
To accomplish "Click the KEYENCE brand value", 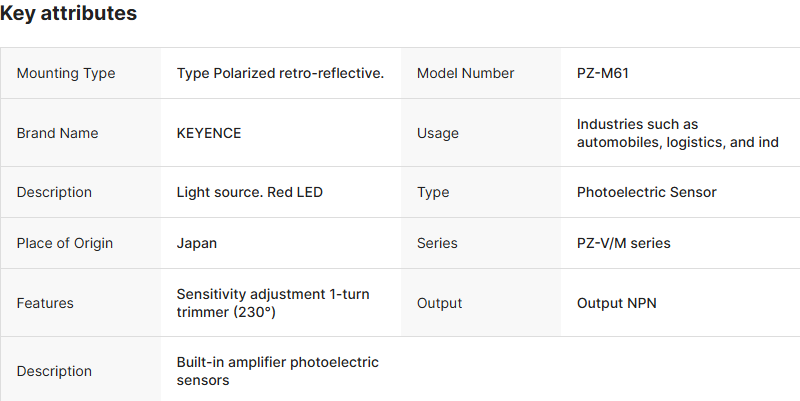I will tap(209, 133).
